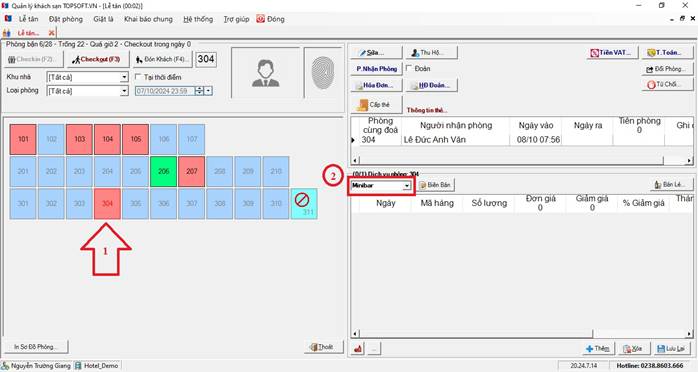Image resolution: width=698 pixels, height=372 pixels.
Task: Click the Tiền VAT button
Action: click(612, 53)
